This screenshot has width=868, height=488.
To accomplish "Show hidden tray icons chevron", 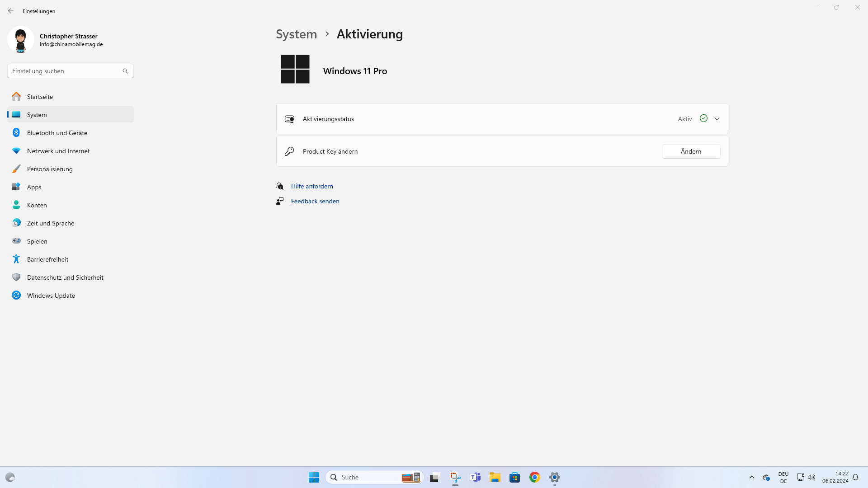I will pos(752,477).
